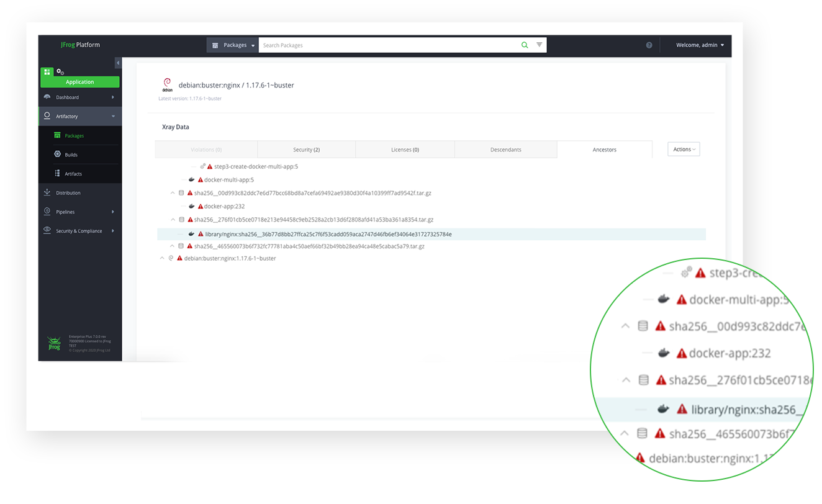This screenshot has height=504, width=822.
Task: Open the administration gear icon
Action: [x=60, y=72]
